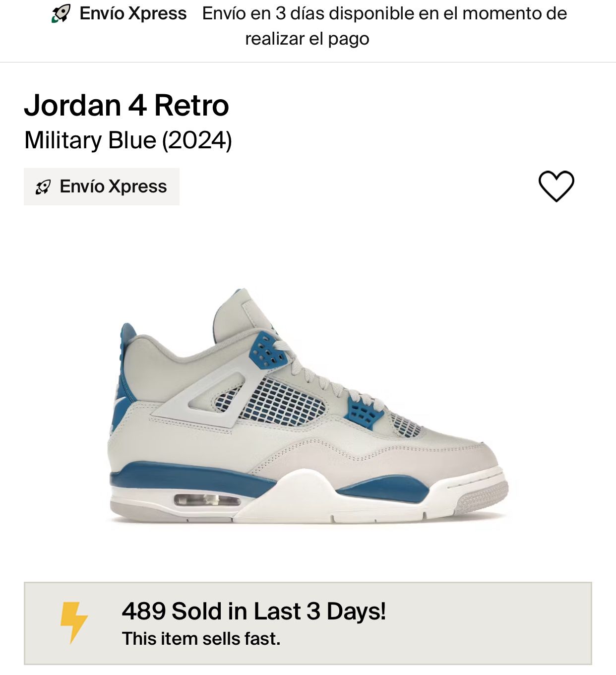Click the rocket icon inside the Envío Xpress badge
This screenshot has width=616, height=675.
(x=43, y=187)
